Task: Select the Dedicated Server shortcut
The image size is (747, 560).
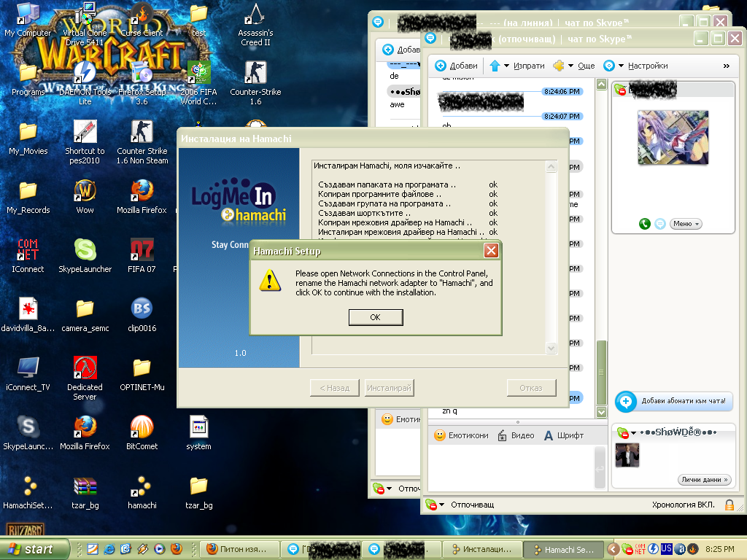Action: click(x=85, y=378)
